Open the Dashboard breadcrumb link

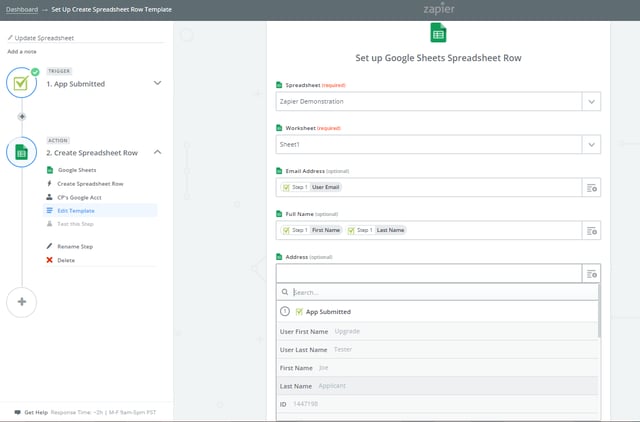click(x=22, y=9)
